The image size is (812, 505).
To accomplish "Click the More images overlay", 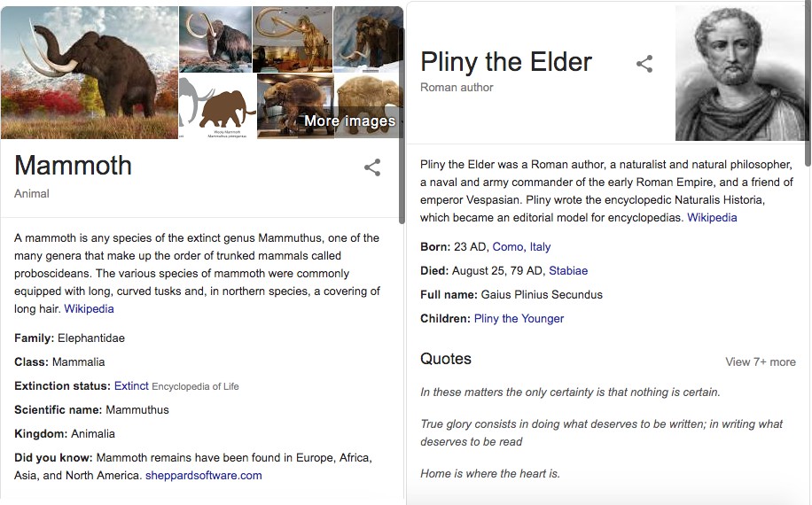I will pos(350,120).
